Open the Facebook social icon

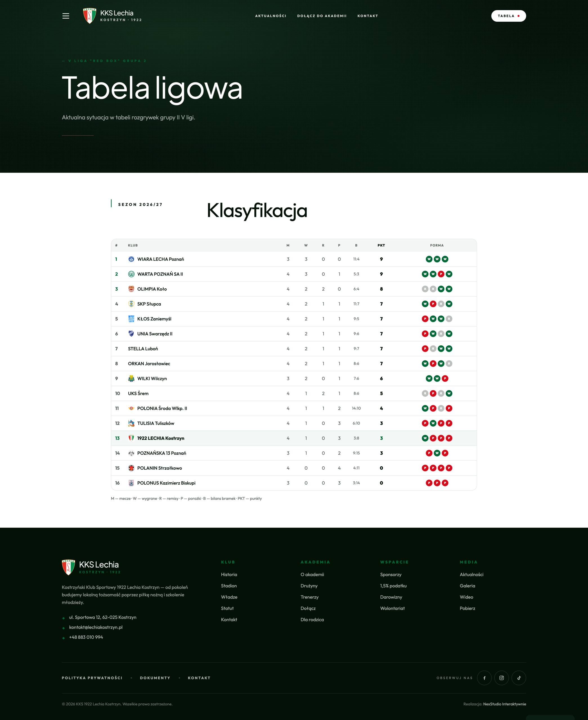point(484,678)
